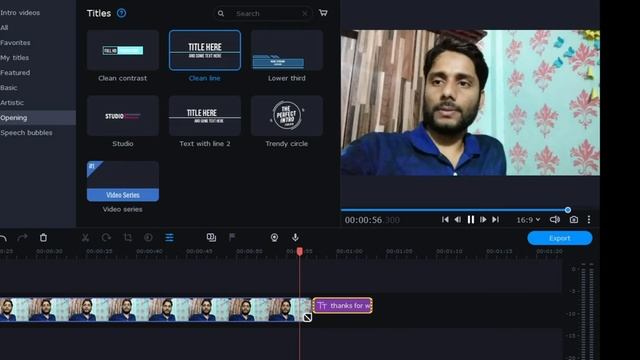Open the shopping cart store icon
640x360 pixels.
click(x=323, y=13)
